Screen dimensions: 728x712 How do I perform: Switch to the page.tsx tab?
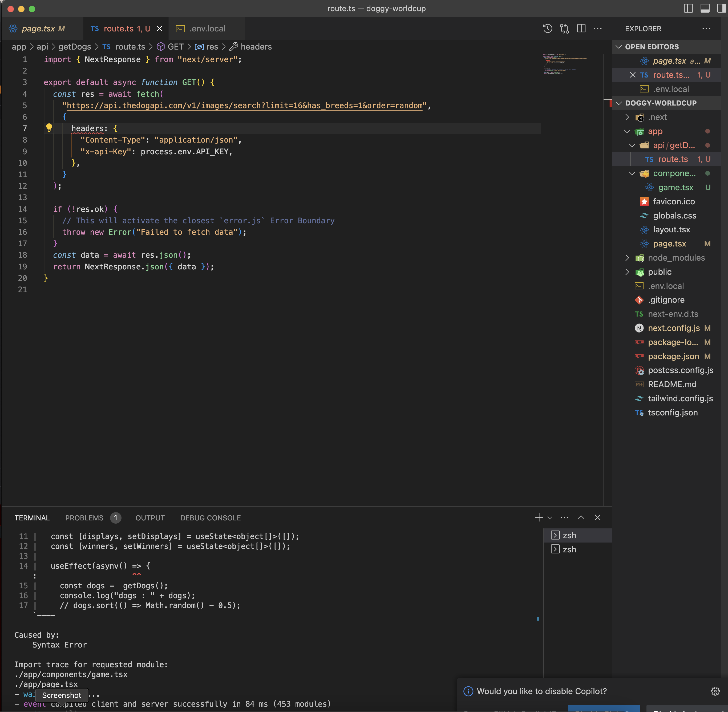tap(42, 29)
